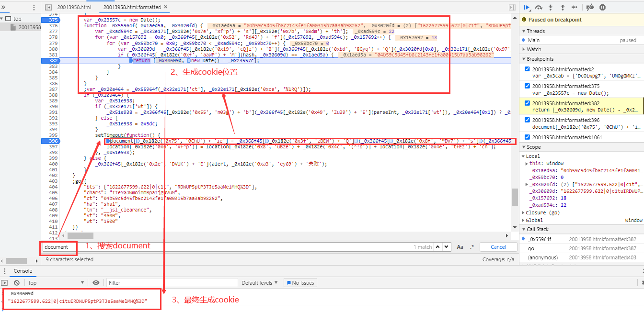Resume script execution
Screen dimensions: 644x312
[x=527, y=7]
